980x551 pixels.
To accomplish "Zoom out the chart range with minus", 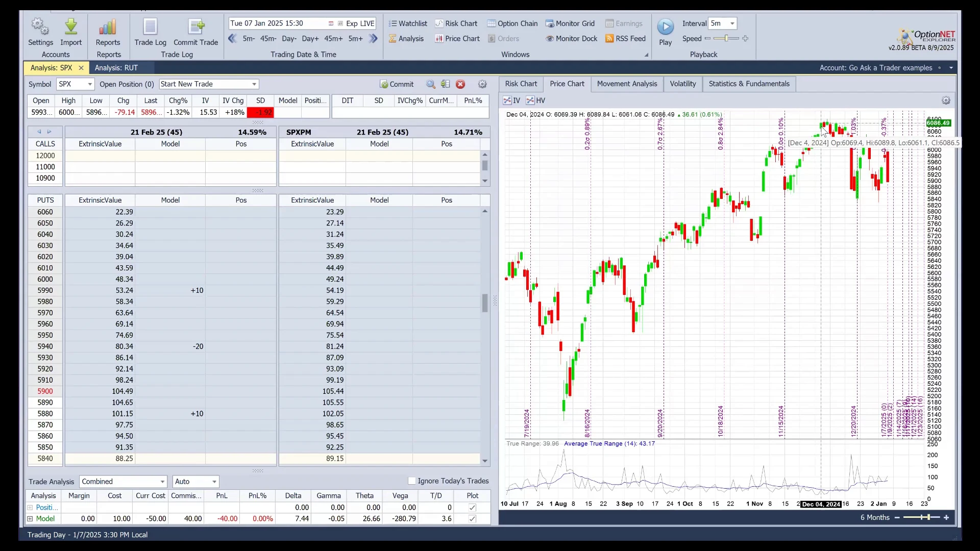I will (x=897, y=518).
